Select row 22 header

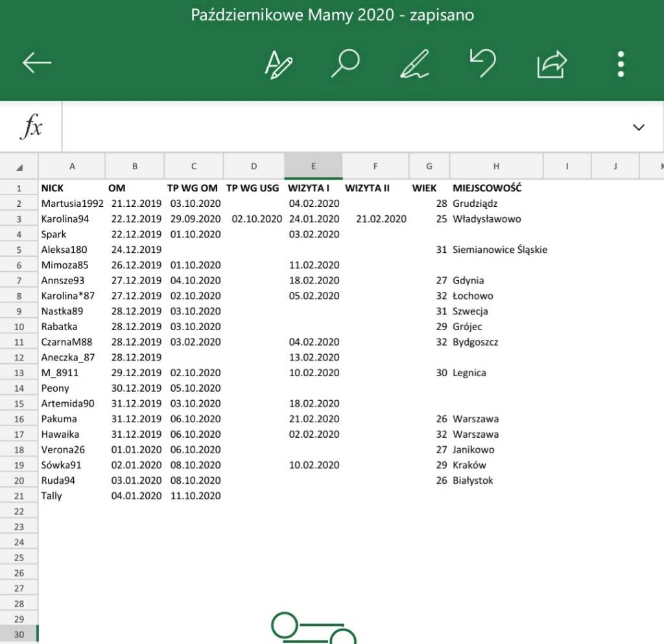19,512
